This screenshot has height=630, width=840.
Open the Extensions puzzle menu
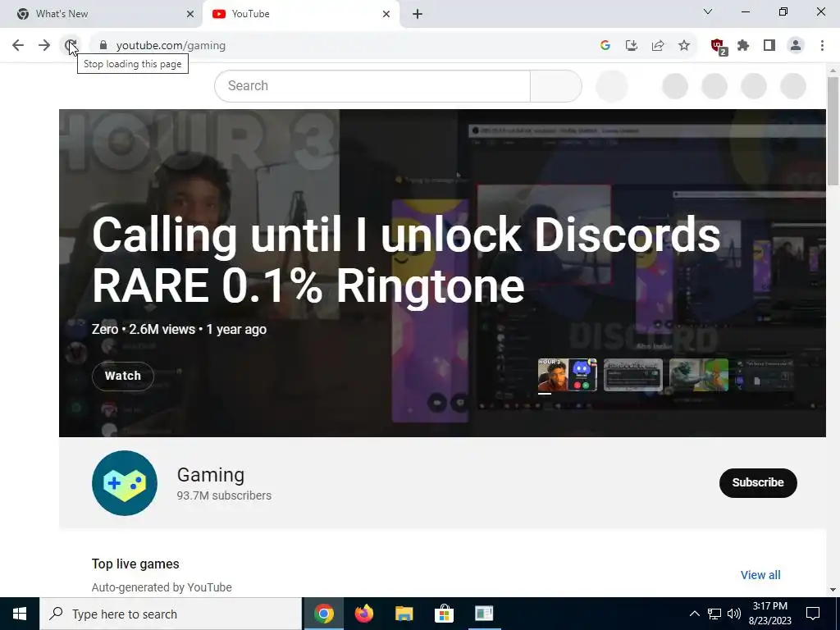click(x=743, y=46)
